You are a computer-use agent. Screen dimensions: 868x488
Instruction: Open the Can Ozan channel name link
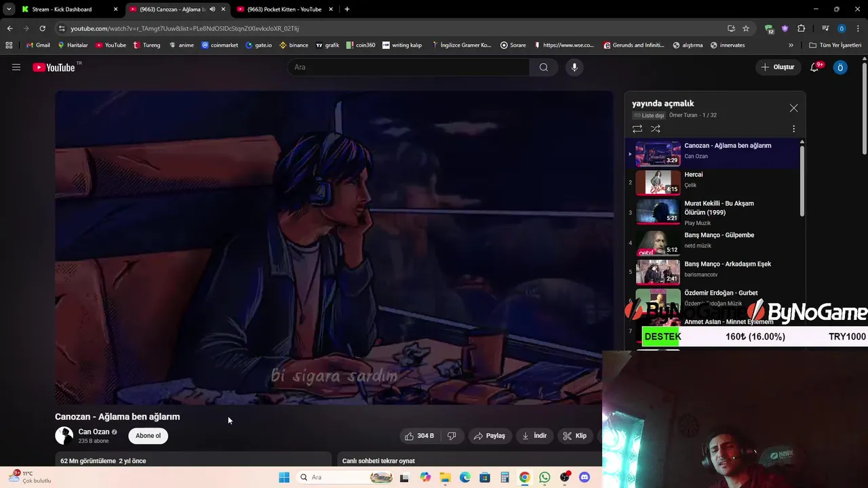94,432
